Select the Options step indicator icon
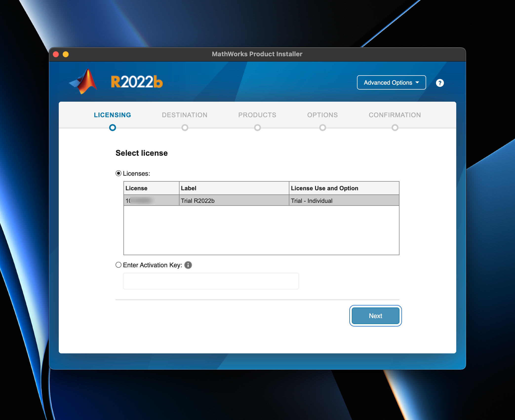 [322, 127]
